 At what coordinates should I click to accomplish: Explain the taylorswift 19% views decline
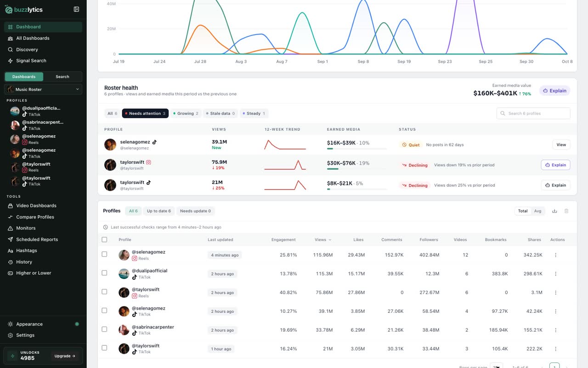pos(555,165)
